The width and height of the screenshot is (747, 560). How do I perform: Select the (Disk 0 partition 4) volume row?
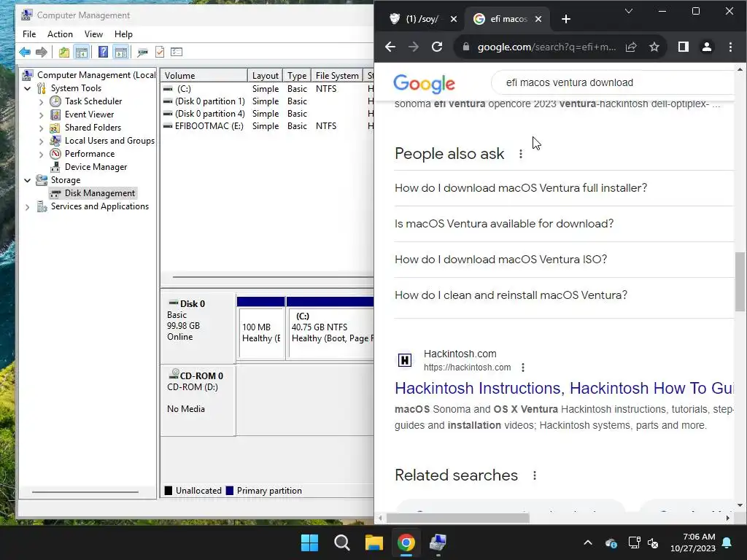tap(267, 113)
